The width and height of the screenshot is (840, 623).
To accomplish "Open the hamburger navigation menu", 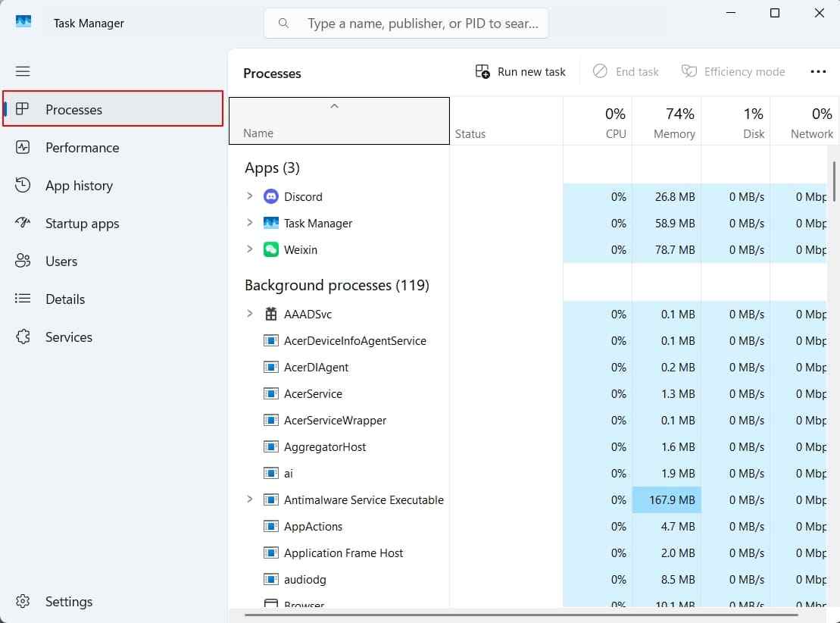I will [x=23, y=70].
